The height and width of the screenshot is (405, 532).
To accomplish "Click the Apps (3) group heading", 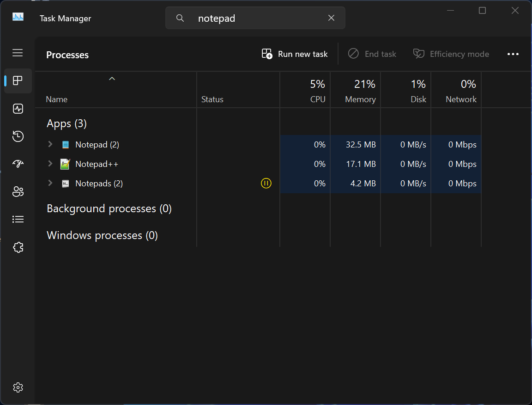I will (x=66, y=123).
